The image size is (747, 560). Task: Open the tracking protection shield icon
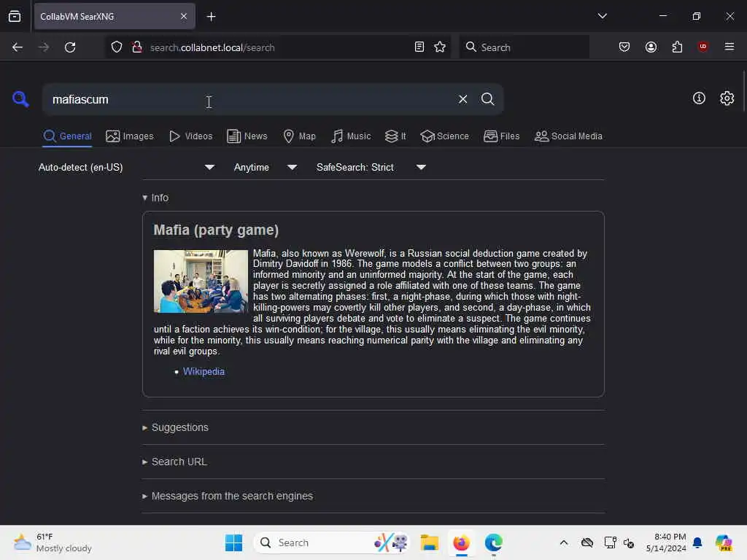117,47
